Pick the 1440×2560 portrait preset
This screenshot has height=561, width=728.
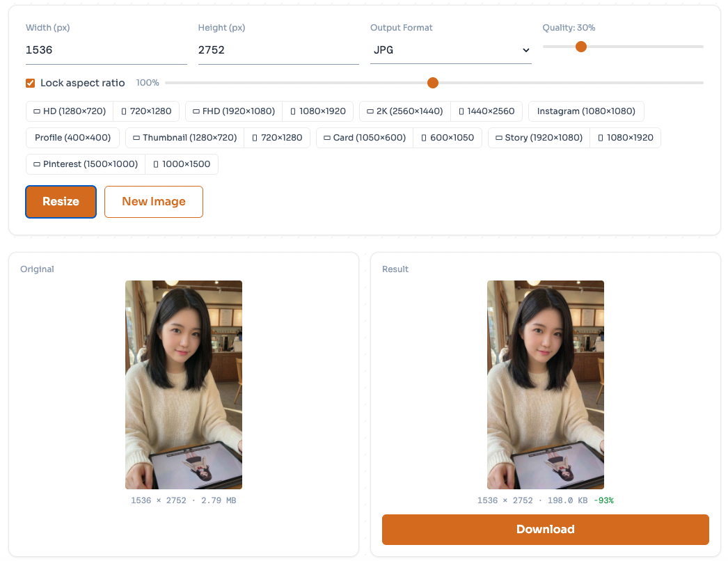(x=487, y=111)
